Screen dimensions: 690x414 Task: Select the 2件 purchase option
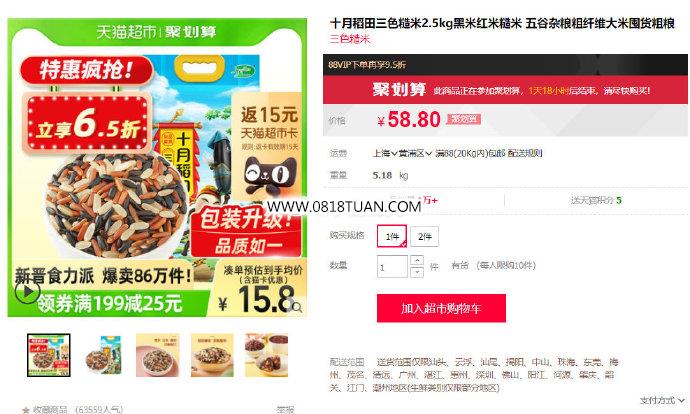coord(424,236)
